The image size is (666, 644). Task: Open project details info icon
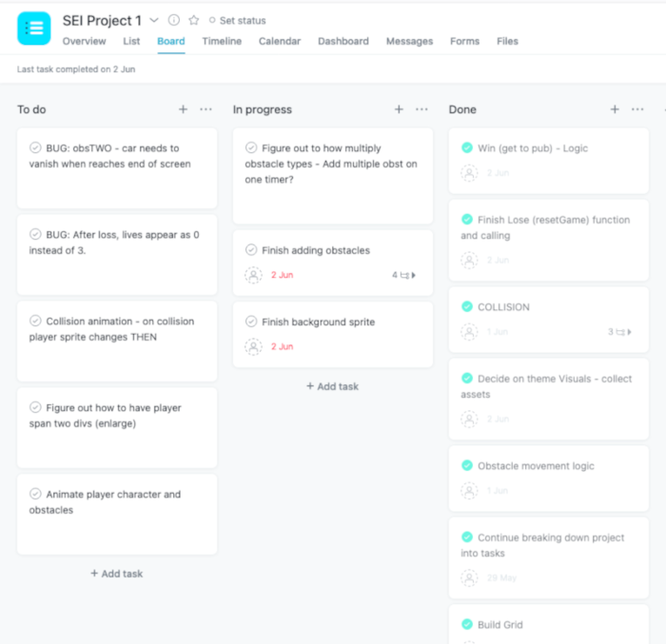[x=174, y=20]
